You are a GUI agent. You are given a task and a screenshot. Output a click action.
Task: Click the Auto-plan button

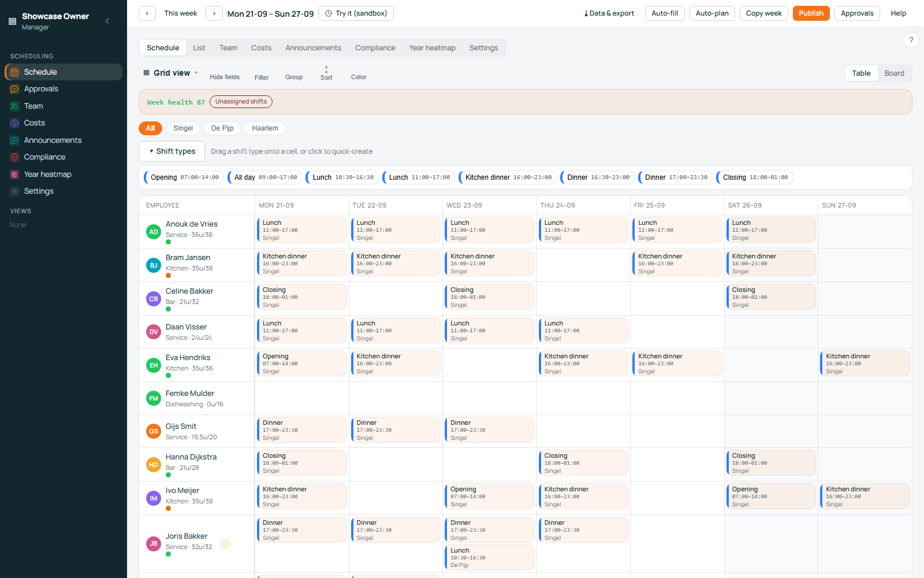tap(712, 13)
